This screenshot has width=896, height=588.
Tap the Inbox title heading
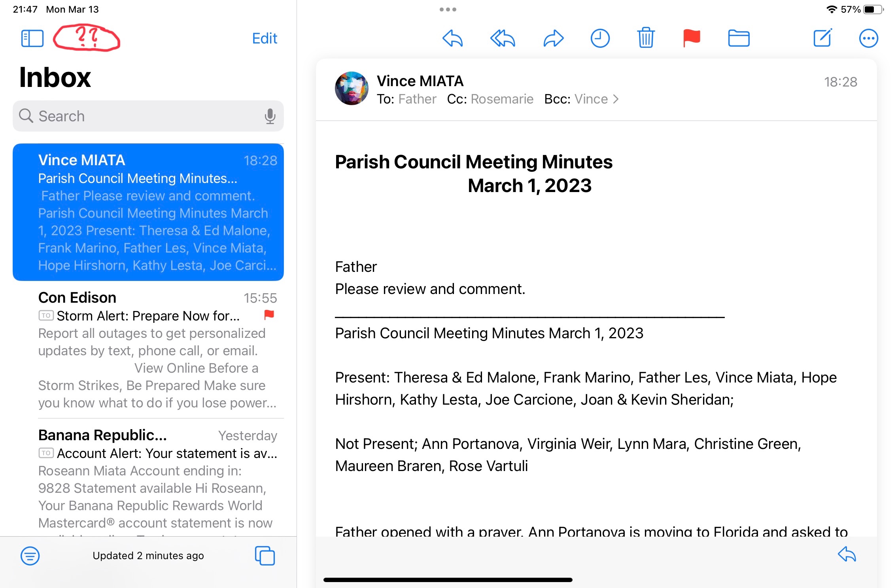pyautogui.click(x=55, y=77)
